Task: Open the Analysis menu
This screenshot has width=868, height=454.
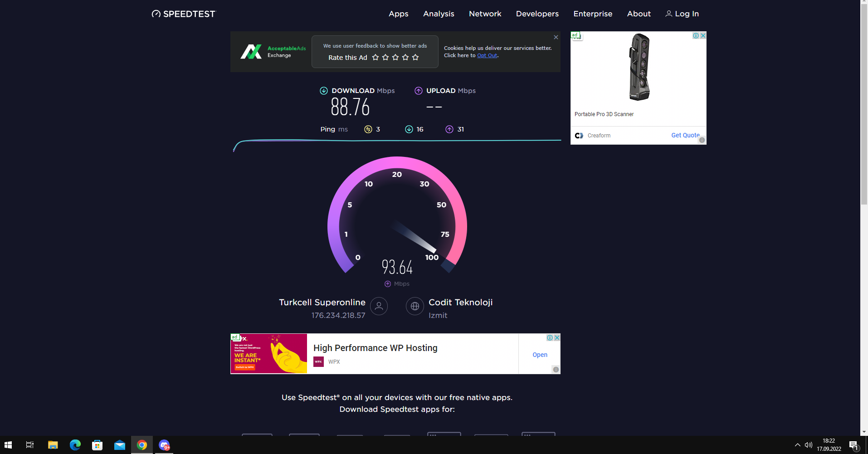Action: click(439, 14)
